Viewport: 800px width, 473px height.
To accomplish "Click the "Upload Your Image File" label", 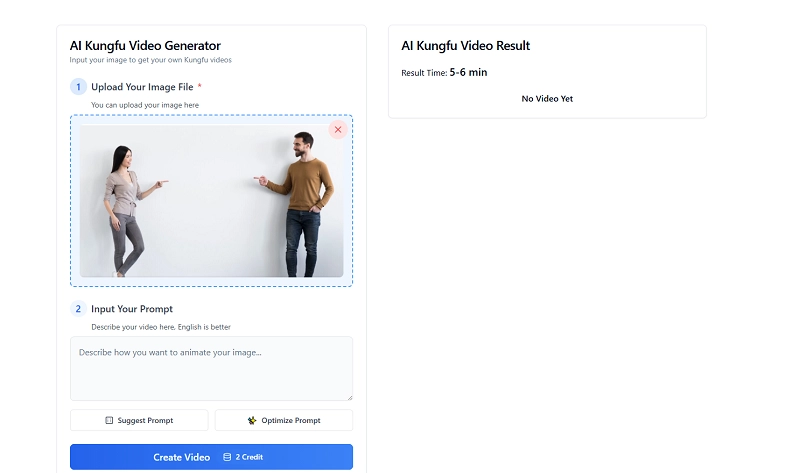I will [x=142, y=87].
